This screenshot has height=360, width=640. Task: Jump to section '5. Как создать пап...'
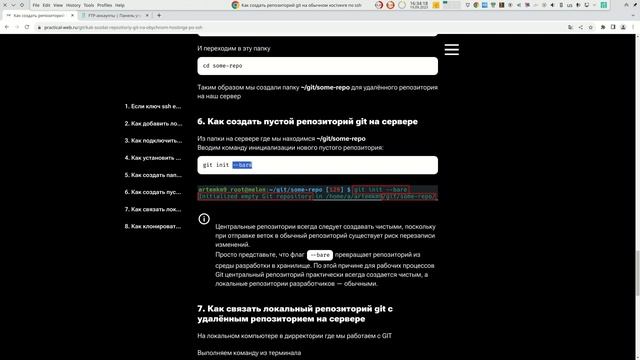pos(153,175)
